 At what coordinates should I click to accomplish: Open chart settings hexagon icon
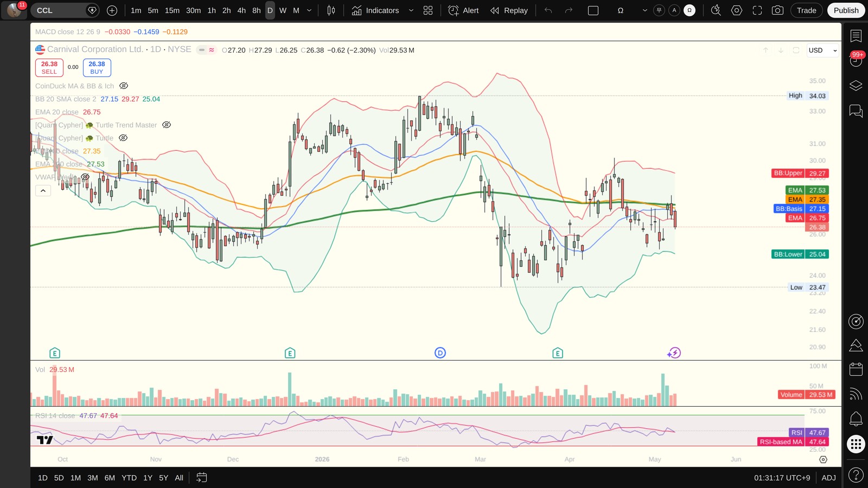737,10
